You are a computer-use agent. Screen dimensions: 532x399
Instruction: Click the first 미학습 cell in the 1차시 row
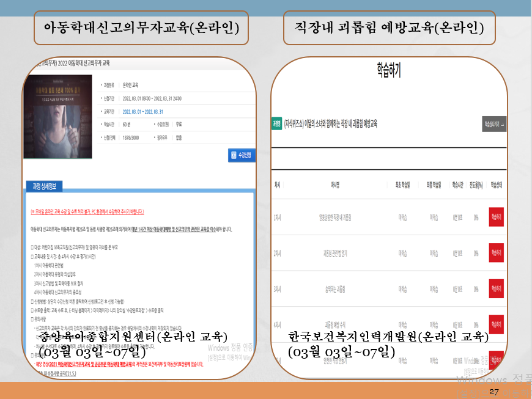[402, 218]
